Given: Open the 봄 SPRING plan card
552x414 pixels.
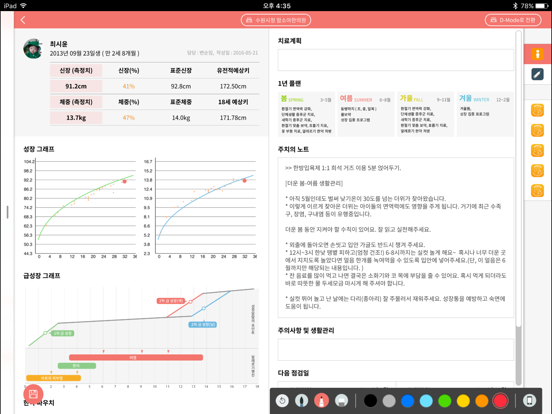Looking at the screenshot, I should 306,114.
